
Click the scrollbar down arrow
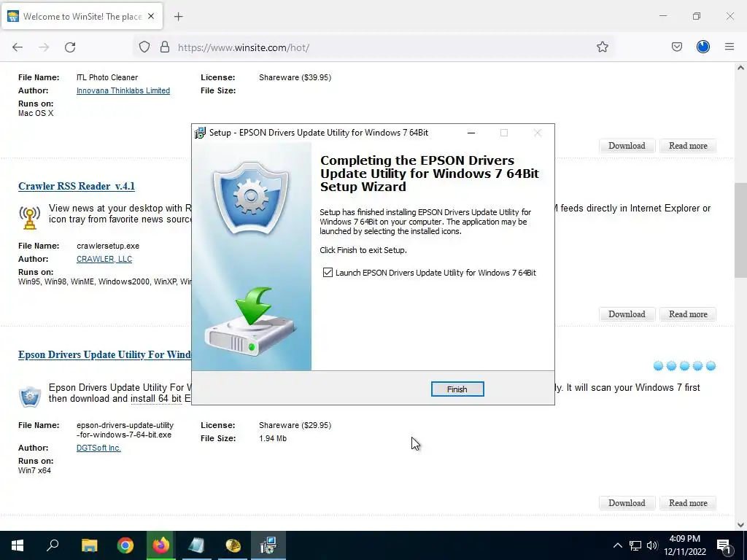[740, 525]
